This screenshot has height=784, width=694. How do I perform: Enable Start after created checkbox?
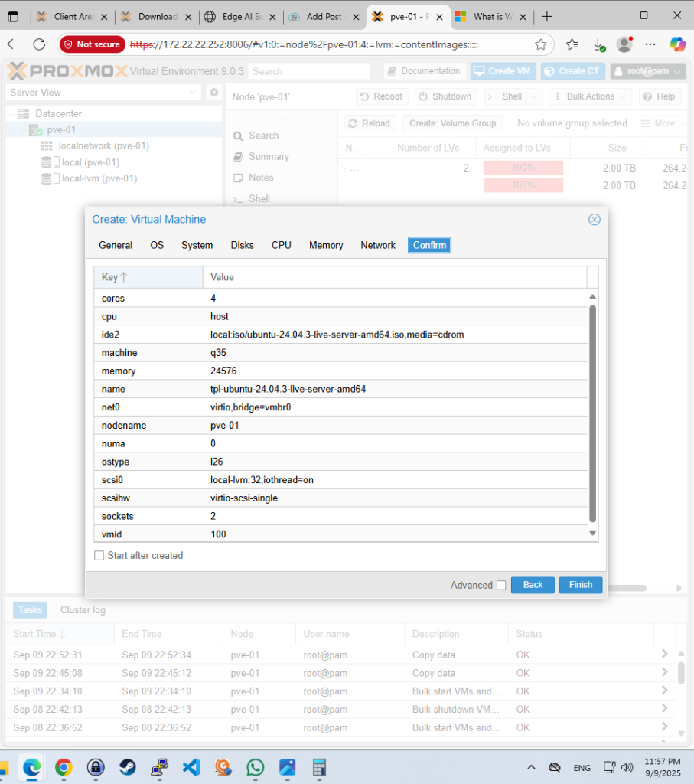pyautogui.click(x=99, y=556)
